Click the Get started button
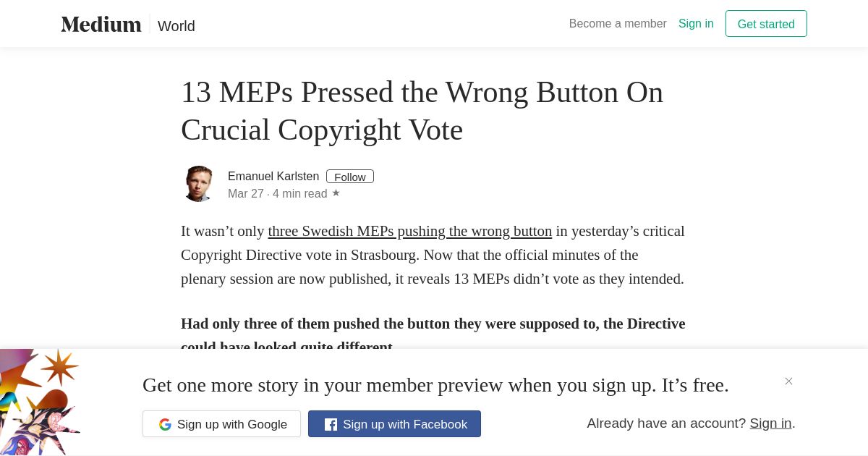 point(766,24)
